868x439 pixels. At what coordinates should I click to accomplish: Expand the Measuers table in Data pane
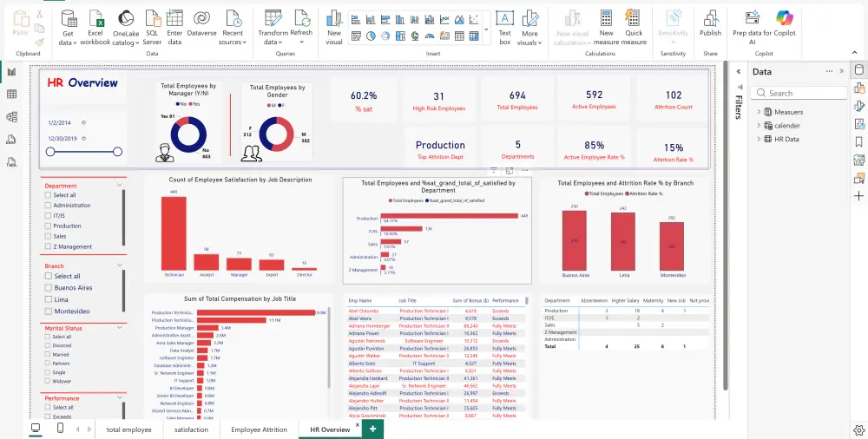point(759,112)
